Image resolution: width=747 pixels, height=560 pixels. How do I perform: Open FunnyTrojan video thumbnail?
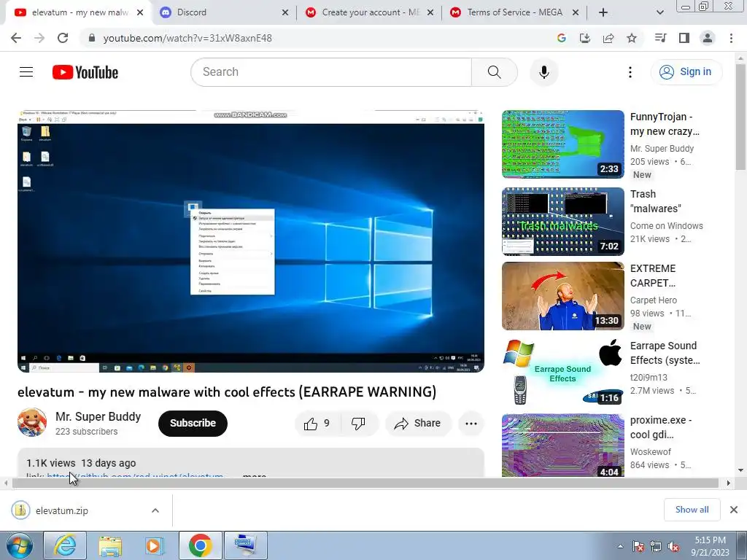click(562, 144)
